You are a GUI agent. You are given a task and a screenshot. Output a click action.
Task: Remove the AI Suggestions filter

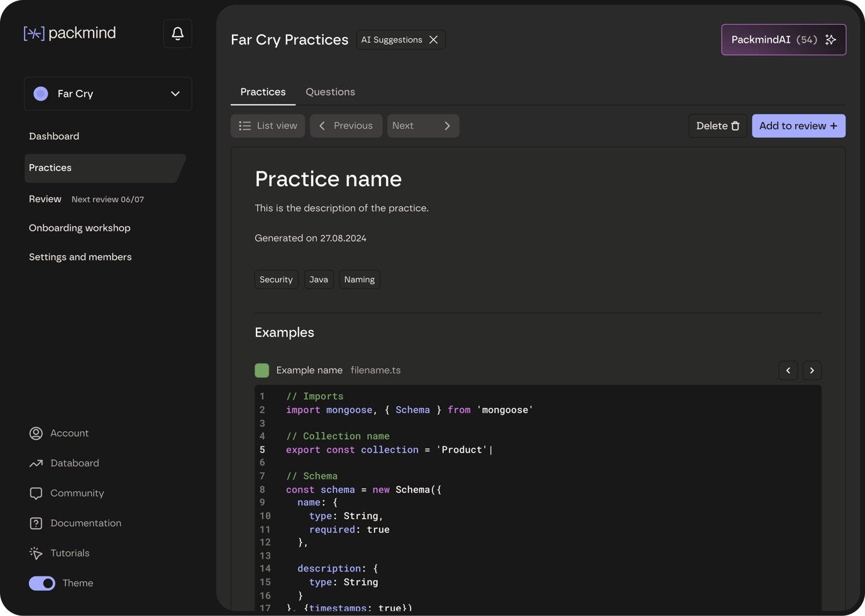(x=434, y=40)
